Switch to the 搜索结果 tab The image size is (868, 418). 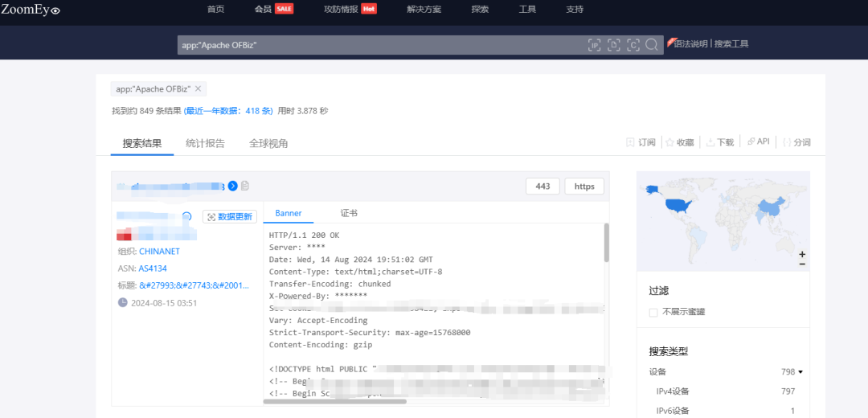point(142,143)
